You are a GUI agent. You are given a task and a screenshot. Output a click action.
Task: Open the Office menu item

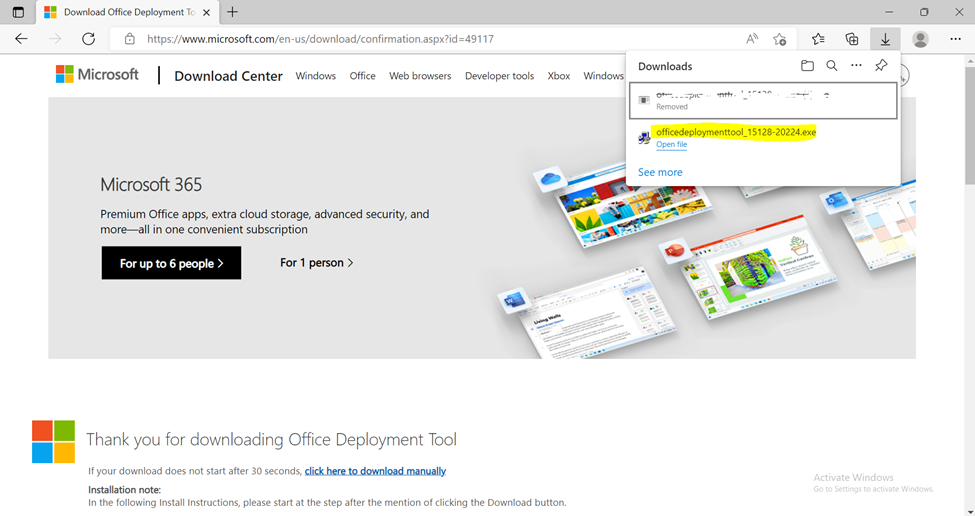click(x=363, y=76)
